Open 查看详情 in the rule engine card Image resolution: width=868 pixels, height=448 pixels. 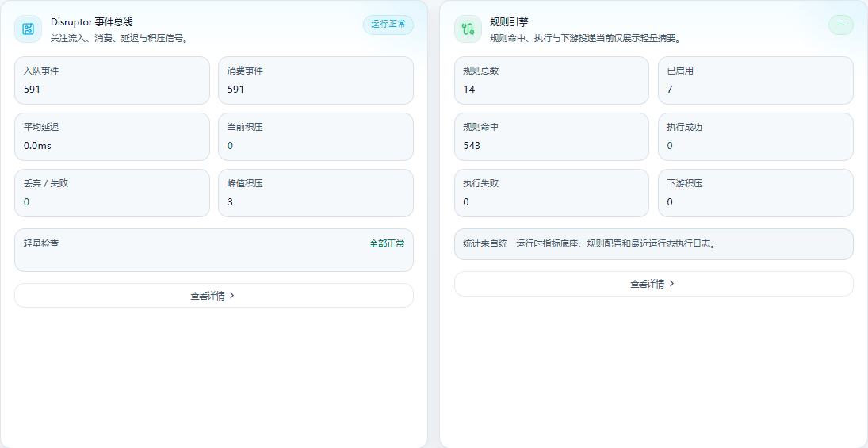(653, 284)
